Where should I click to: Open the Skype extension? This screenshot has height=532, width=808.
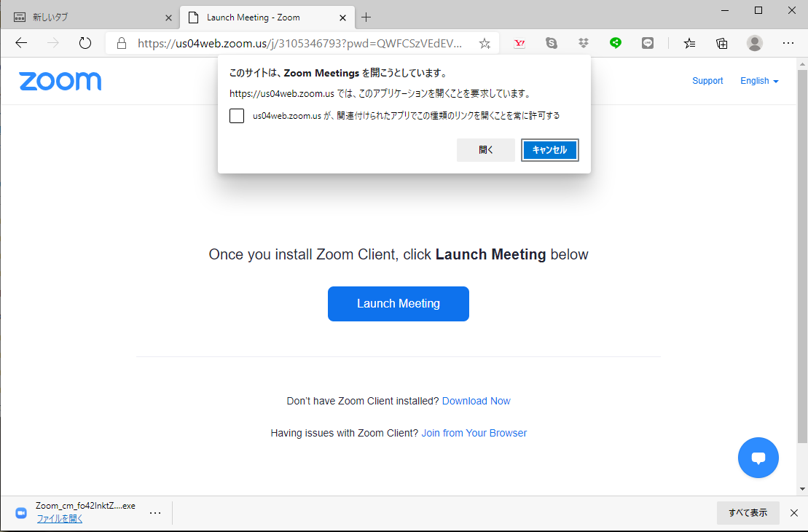pyautogui.click(x=552, y=43)
